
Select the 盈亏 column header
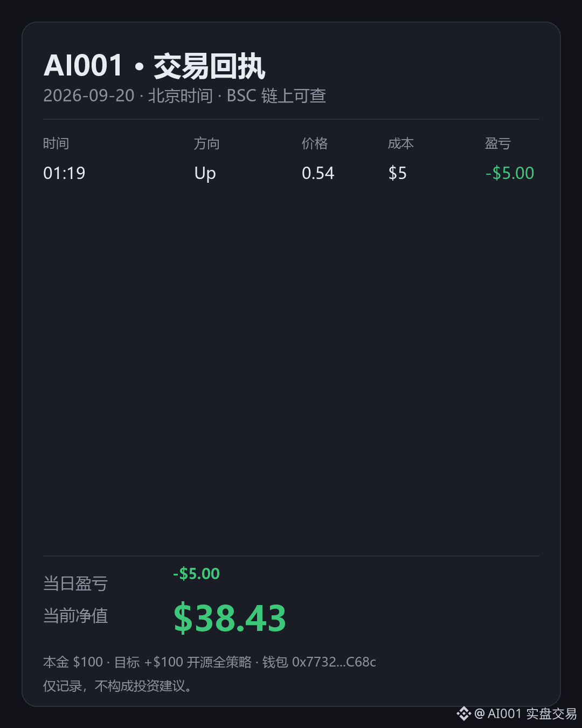point(498,143)
